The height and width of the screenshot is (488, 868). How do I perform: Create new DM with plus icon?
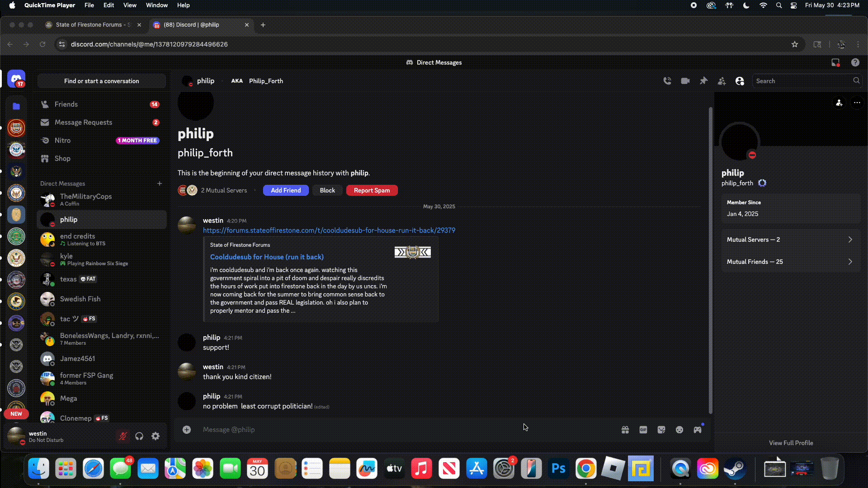(x=160, y=183)
